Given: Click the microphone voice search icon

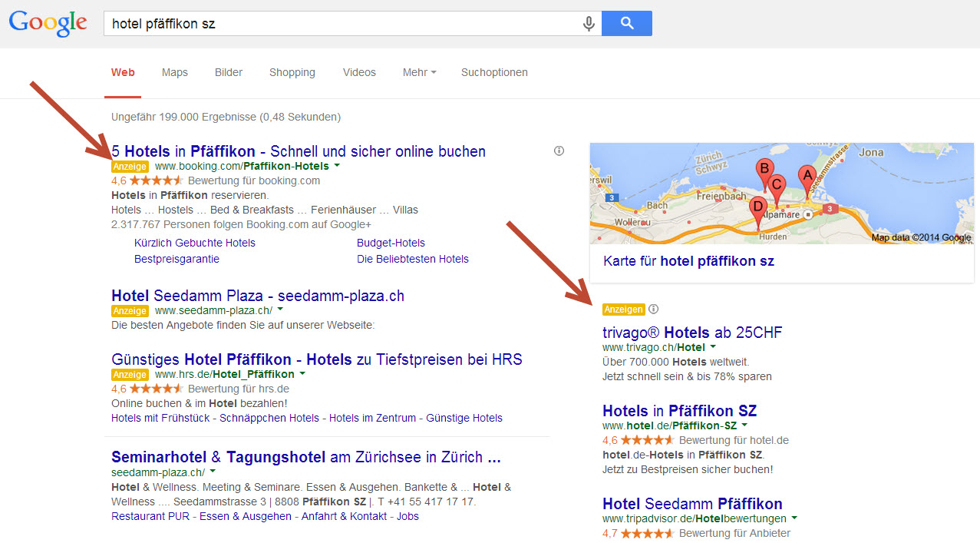Looking at the screenshot, I should pyautogui.click(x=589, y=24).
